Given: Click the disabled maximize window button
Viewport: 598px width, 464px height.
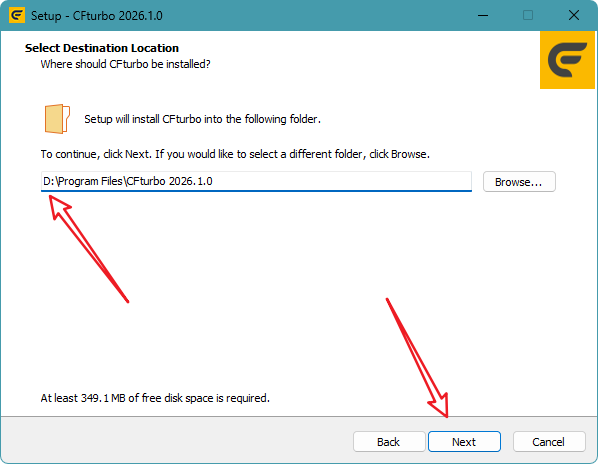Looking at the screenshot, I should 528,15.
